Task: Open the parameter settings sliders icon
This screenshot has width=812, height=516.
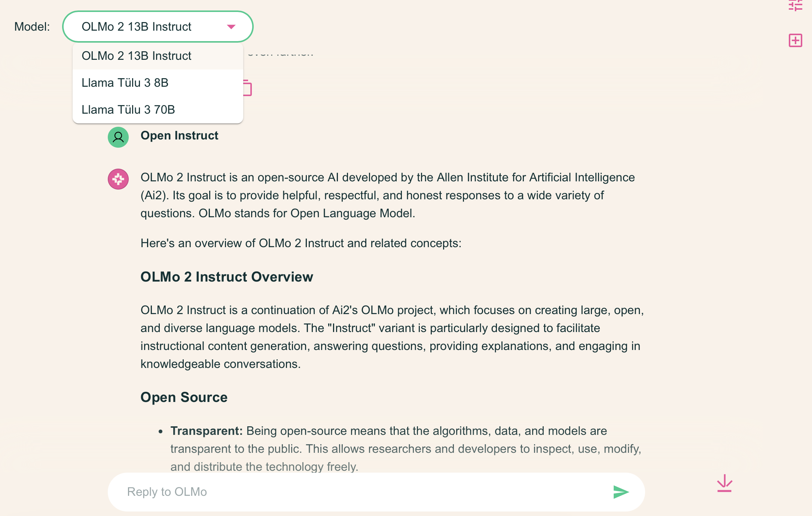Action: 795,5
